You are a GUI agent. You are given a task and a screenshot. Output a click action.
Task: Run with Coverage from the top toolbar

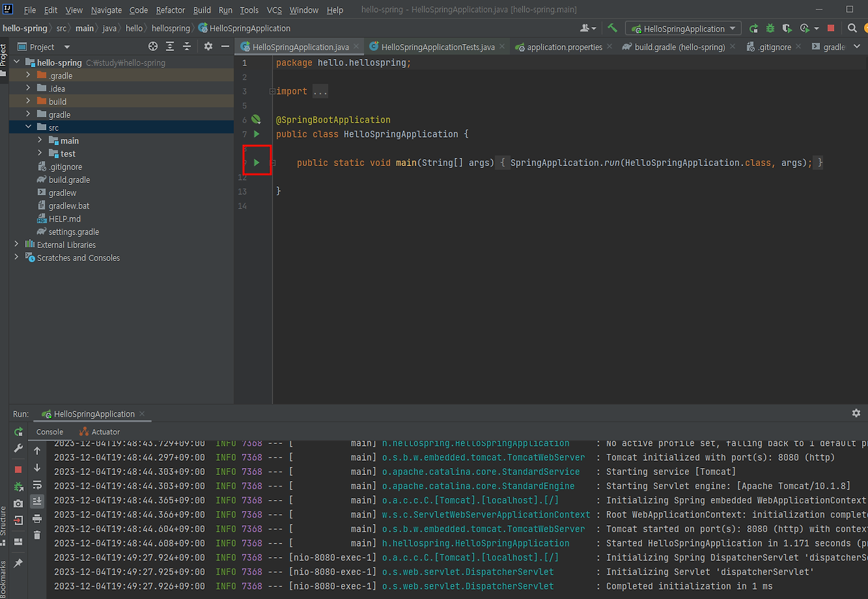click(787, 28)
